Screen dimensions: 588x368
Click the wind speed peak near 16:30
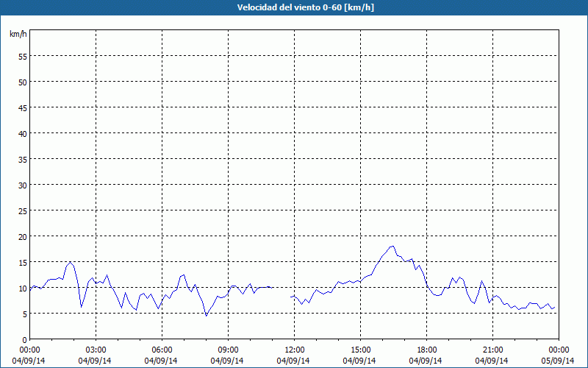pyautogui.click(x=392, y=247)
